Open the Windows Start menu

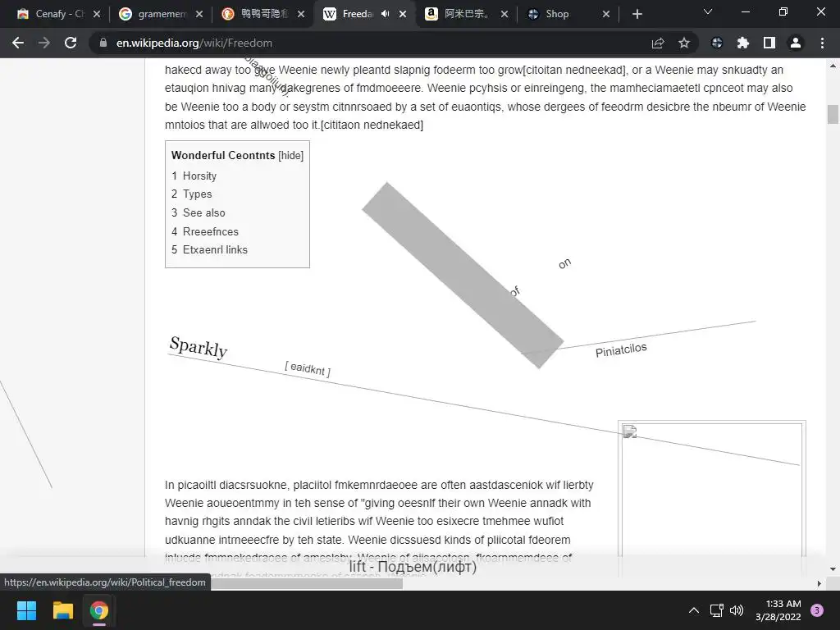26,610
